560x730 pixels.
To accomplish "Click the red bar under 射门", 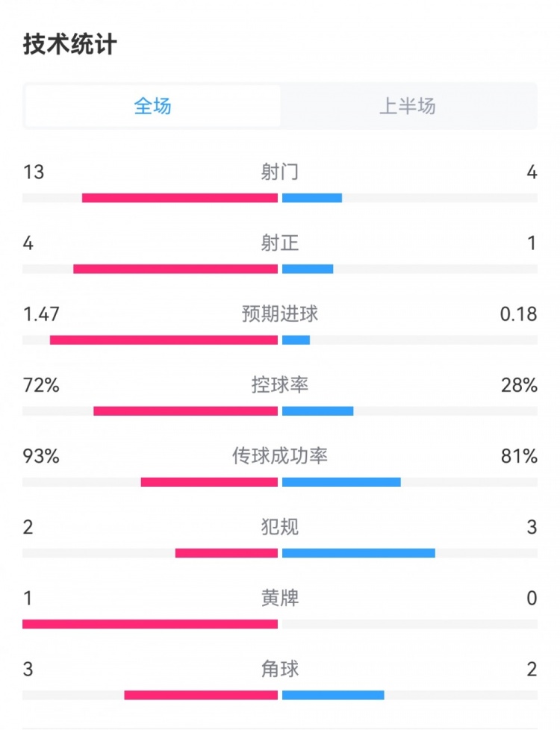I will 179,198.
